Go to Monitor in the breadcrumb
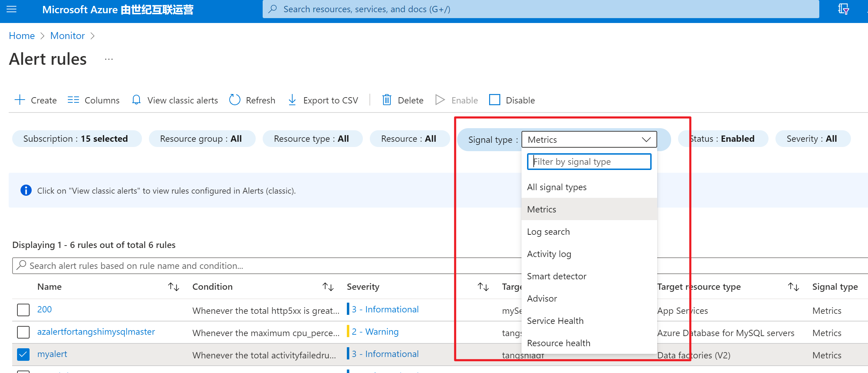Screen dimensions: 868x373 point(67,36)
